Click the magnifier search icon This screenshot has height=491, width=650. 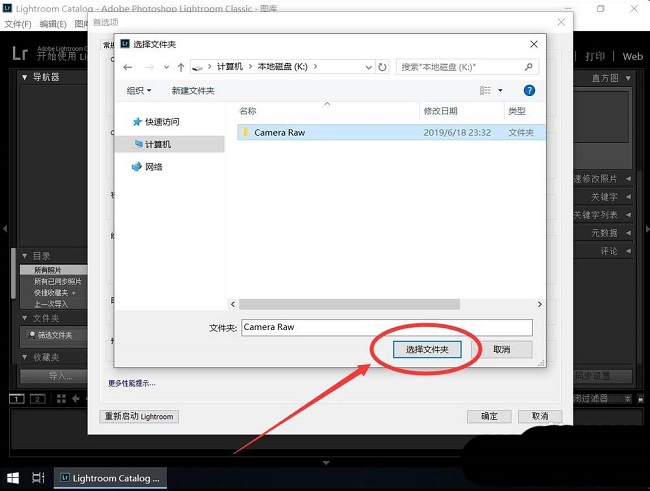529,67
